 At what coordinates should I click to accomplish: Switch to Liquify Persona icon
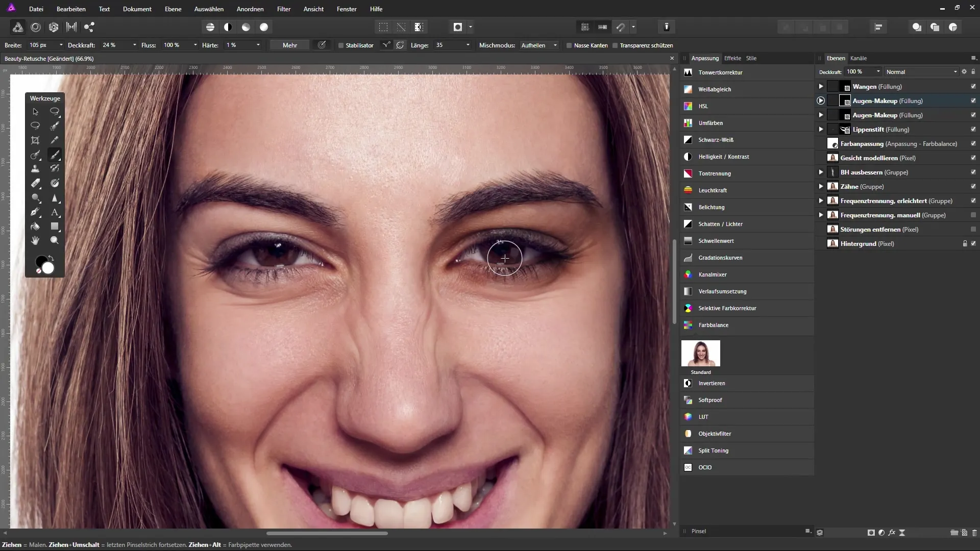click(x=36, y=27)
